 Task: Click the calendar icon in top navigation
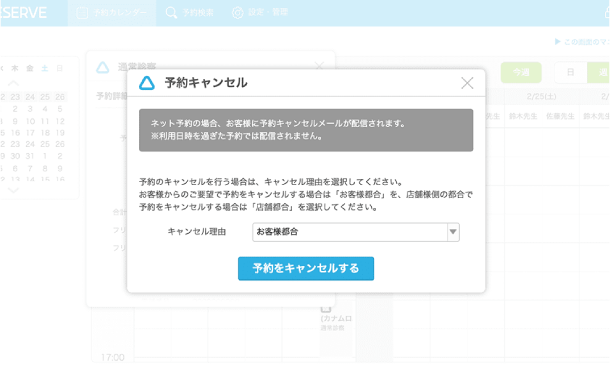pos(82,13)
